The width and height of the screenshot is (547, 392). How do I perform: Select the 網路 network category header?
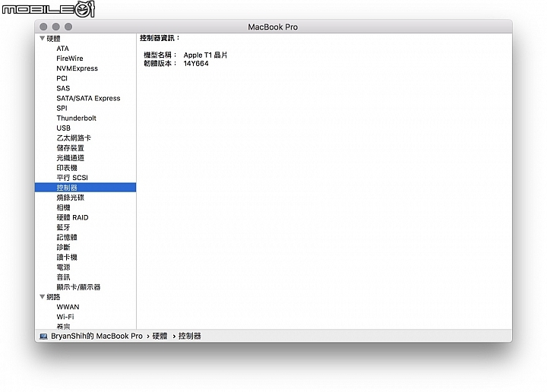point(53,297)
